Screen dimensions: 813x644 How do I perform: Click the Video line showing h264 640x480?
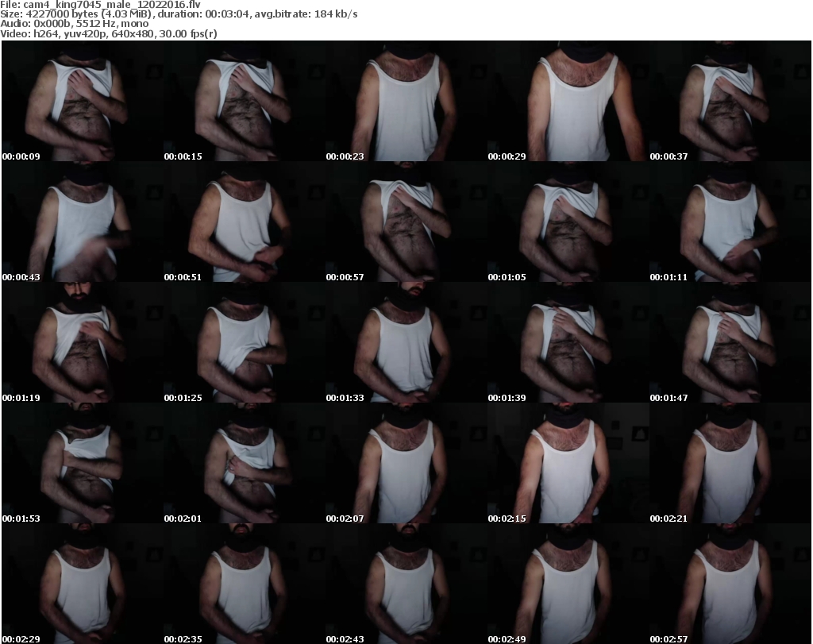point(108,33)
